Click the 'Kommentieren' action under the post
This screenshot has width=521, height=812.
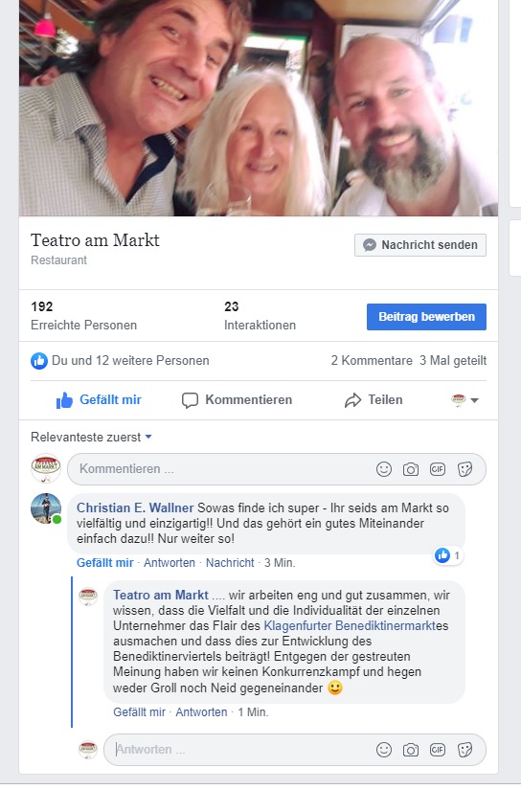238,400
